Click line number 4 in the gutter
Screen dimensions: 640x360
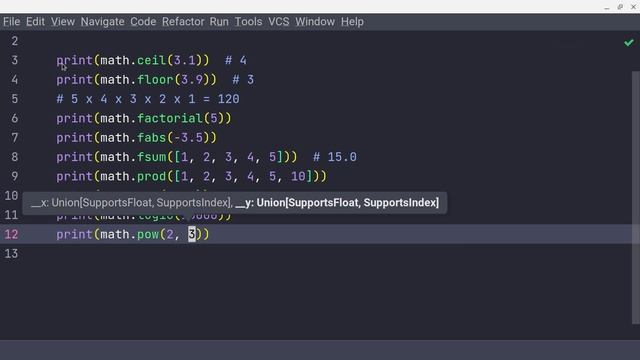click(x=15, y=80)
